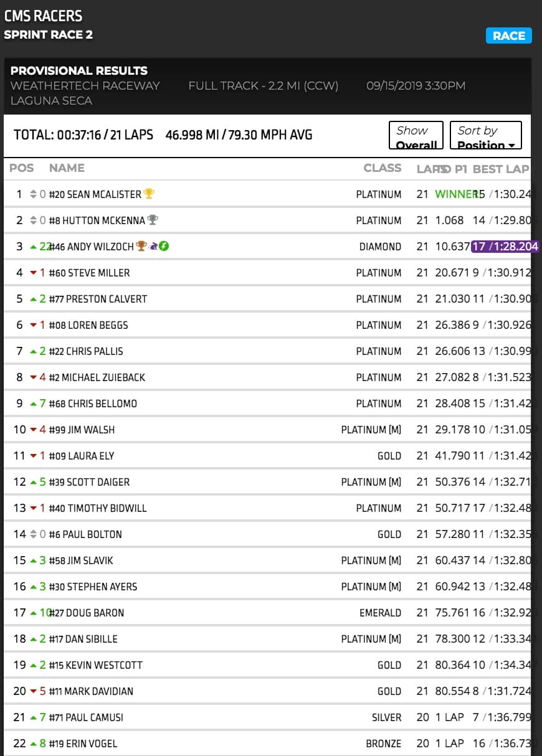Click the green up arrow for Doug Baron
The height and width of the screenshot is (756, 542).
coord(34,613)
